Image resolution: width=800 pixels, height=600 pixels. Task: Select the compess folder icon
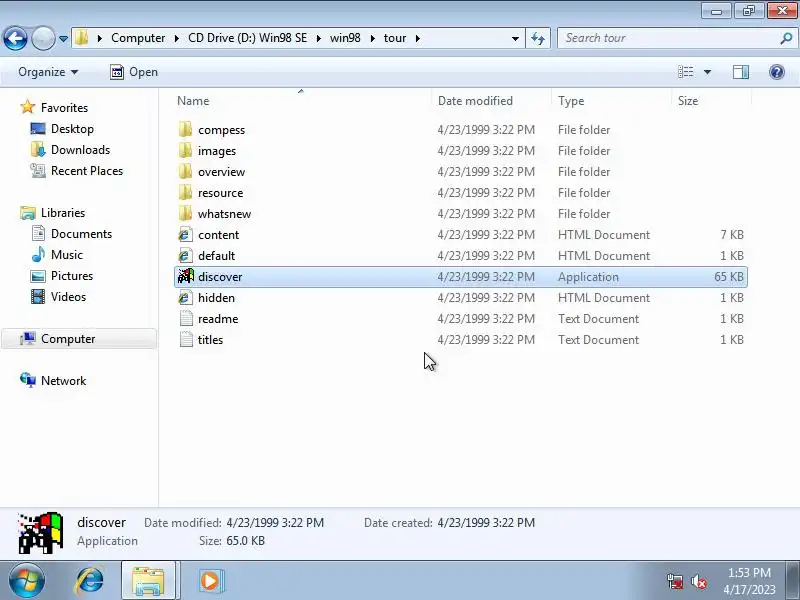tap(185, 130)
